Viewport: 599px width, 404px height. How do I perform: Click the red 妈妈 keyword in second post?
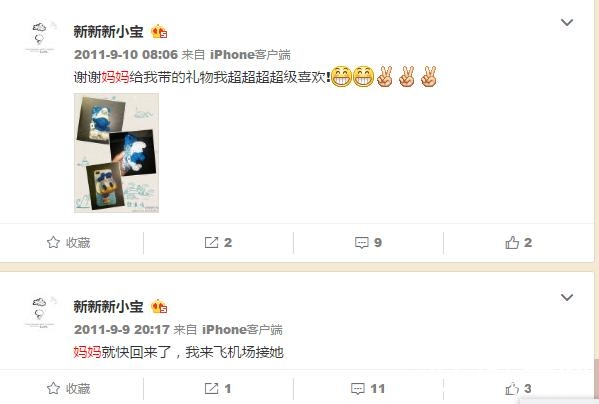click(x=87, y=352)
